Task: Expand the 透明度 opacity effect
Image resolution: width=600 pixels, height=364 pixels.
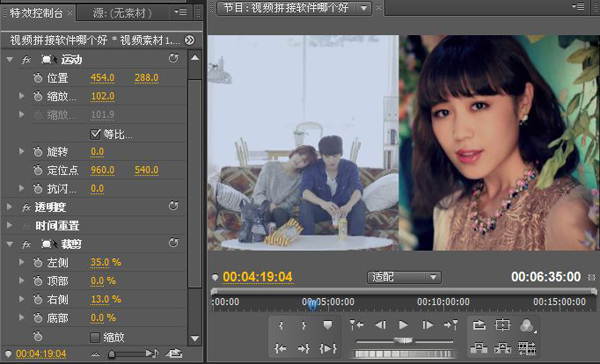Action: click(10, 207)
